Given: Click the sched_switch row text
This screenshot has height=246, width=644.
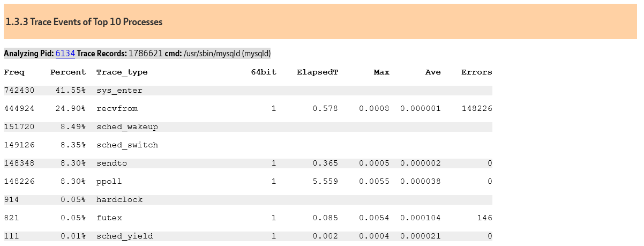Looking at the screenshot, I should pyautogui.click(x=127, y=145).
